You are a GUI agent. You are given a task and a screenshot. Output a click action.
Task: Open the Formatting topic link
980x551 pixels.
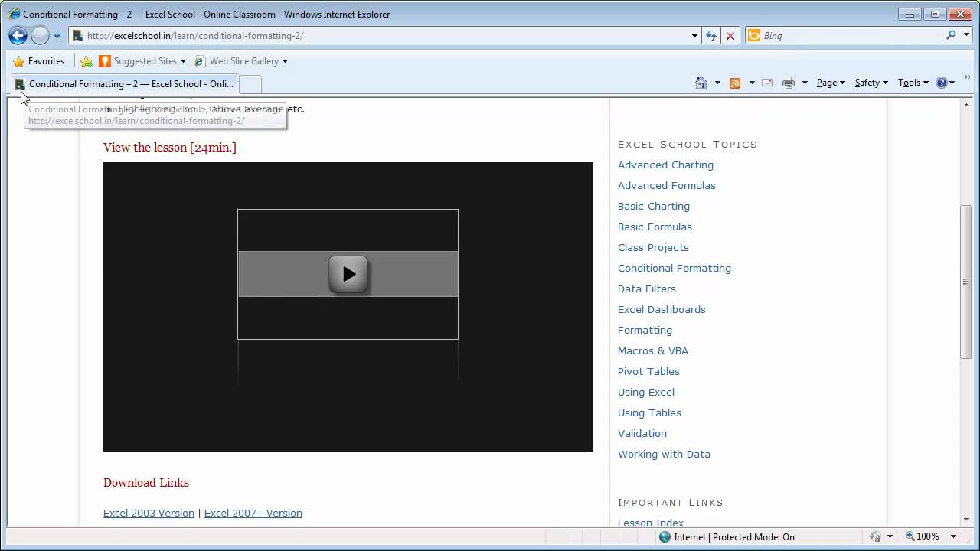coord(645,330)
